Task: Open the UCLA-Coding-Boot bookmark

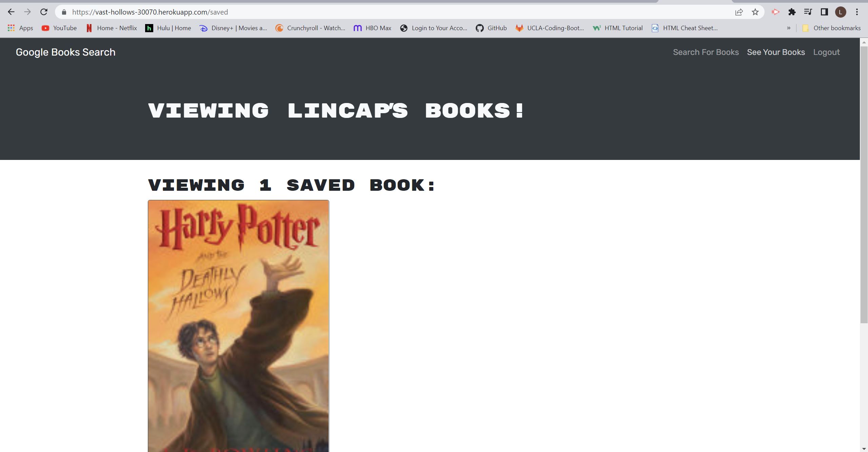Action: [550, 28]
